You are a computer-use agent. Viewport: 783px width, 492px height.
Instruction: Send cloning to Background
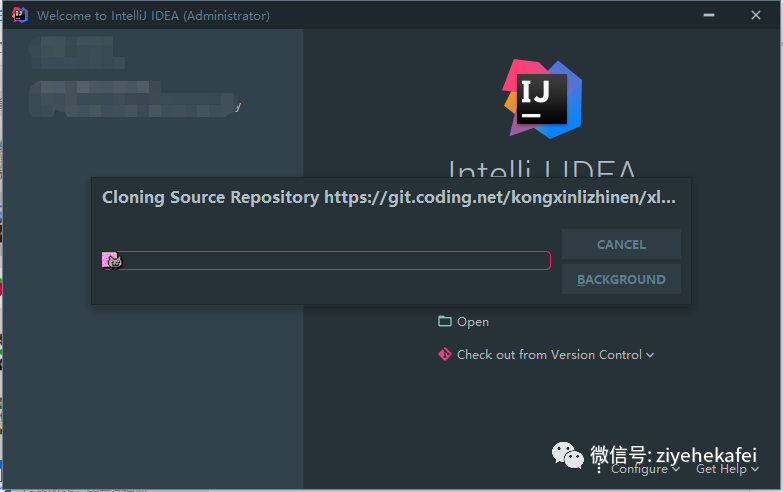click(621, 279)
